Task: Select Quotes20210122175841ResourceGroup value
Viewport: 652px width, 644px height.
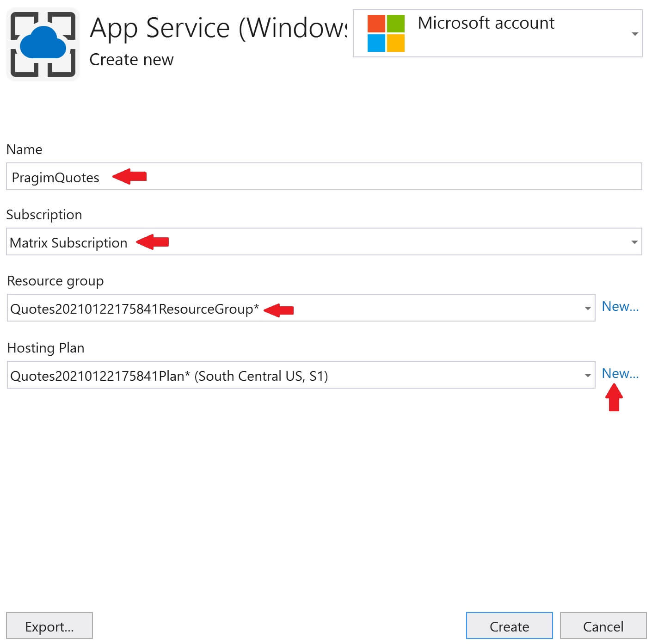Action: click(x=135, y=309)
